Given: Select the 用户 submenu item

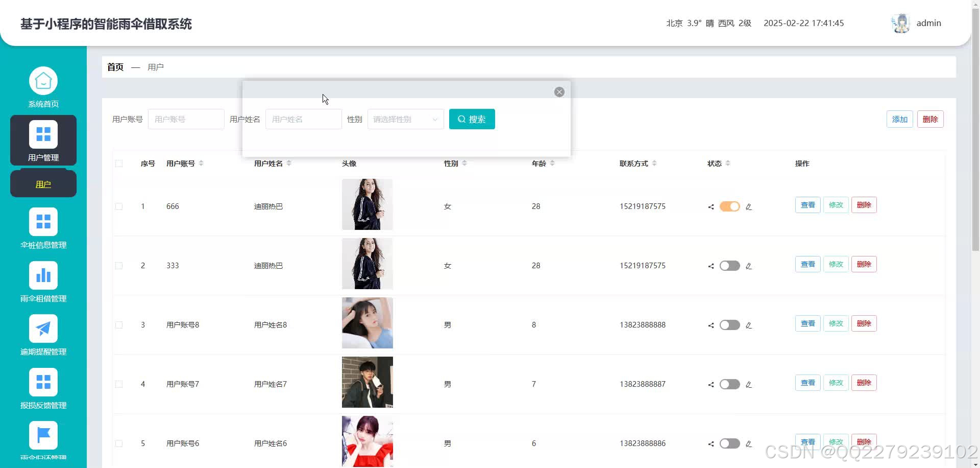Looking at the screenshot, I should pos(43,184).
